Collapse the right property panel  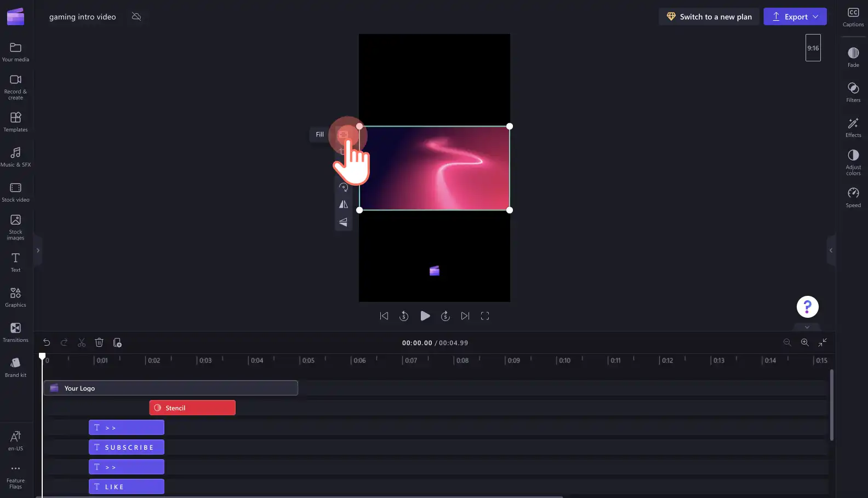[831, 250]
